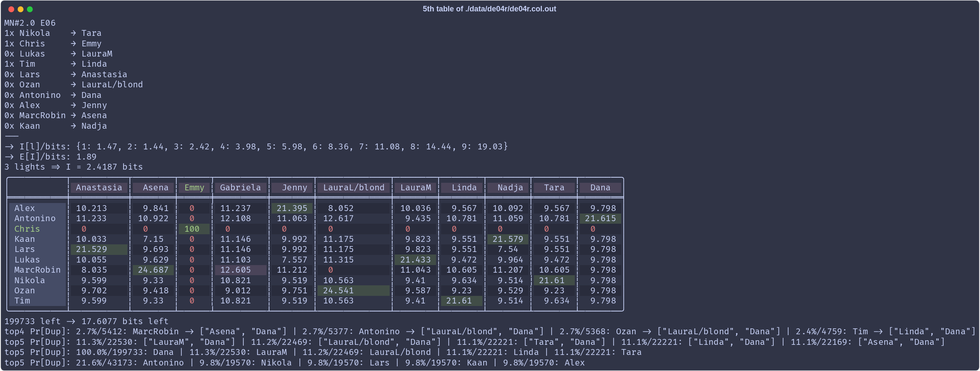Click the highlighted 21.61 cell in Tim row

coord(462,301)
